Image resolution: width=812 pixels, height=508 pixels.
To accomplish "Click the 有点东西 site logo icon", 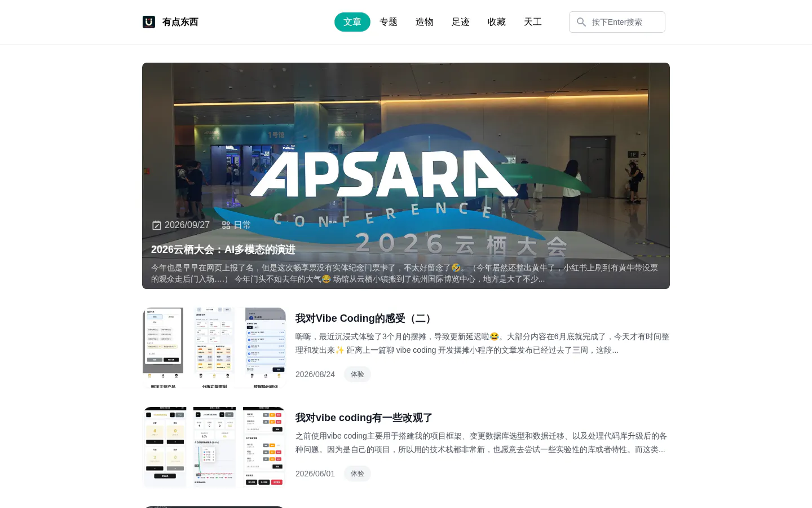I will (x=149, y=22).
